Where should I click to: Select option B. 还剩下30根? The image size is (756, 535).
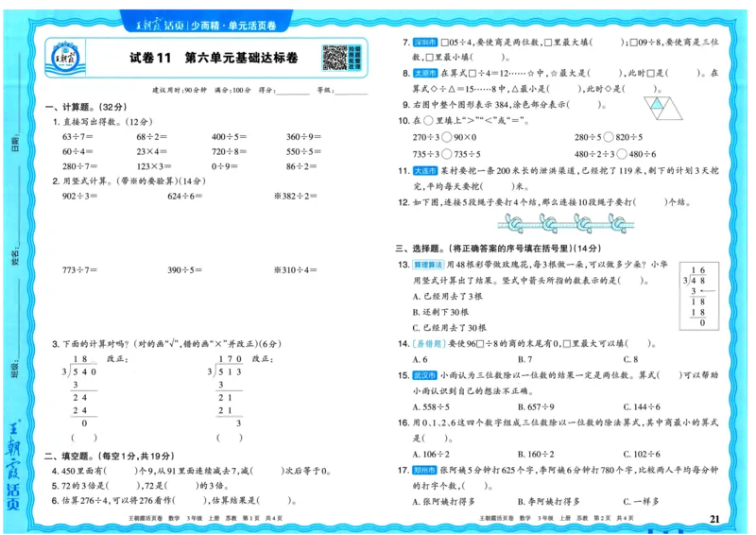coord(440,312)
